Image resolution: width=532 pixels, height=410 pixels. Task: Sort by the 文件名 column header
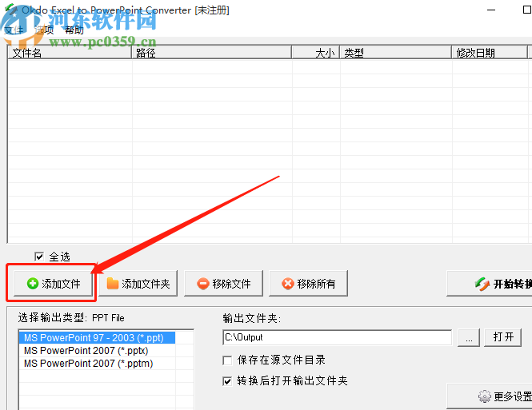[70, 53]
